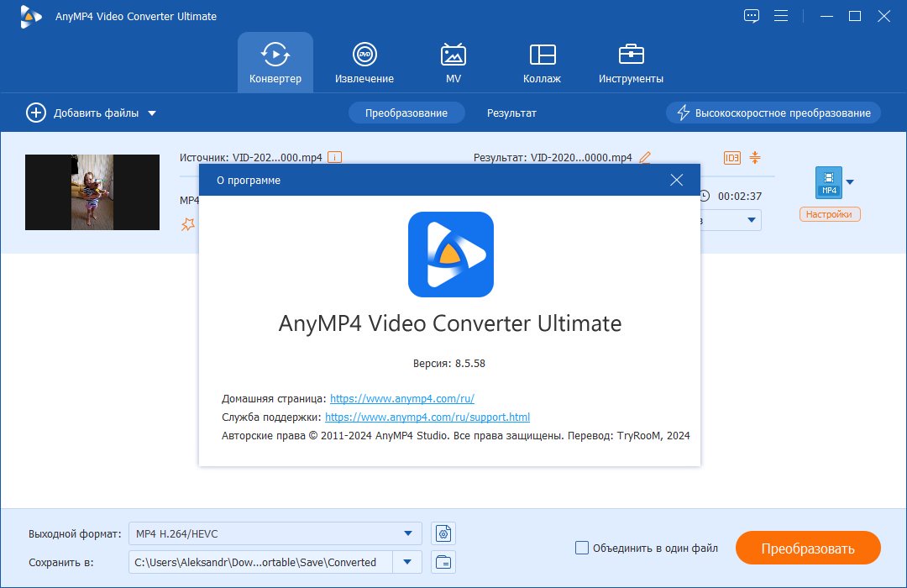
Task: Click the Добавить файлы plus icon
Action: tap(36, 113)
